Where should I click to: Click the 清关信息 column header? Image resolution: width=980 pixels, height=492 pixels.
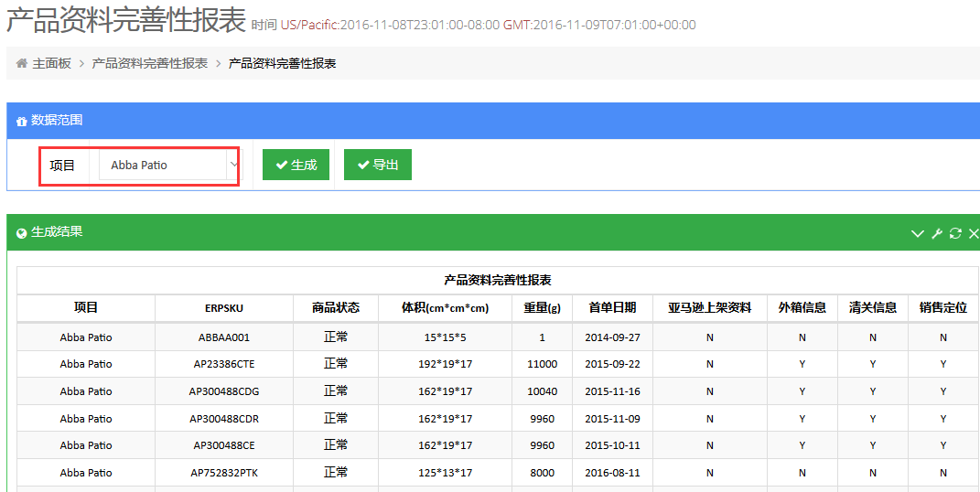(873, 308)
